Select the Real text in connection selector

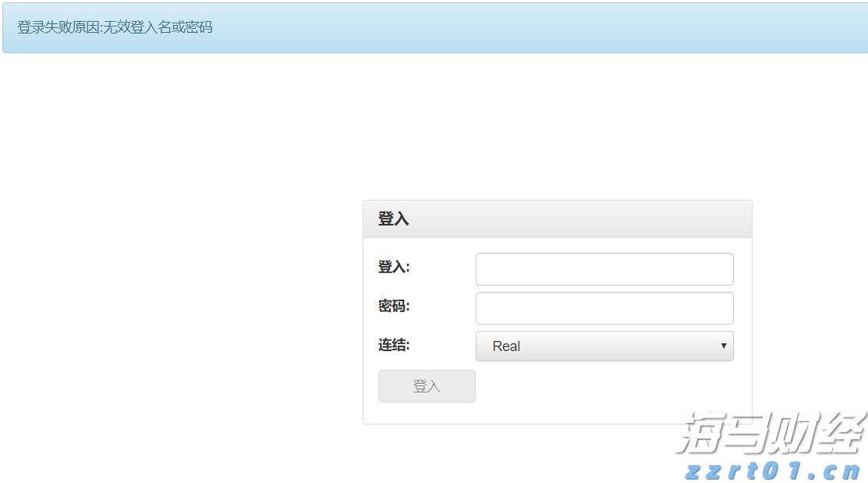pyautogui.click(x=506, y=346)
